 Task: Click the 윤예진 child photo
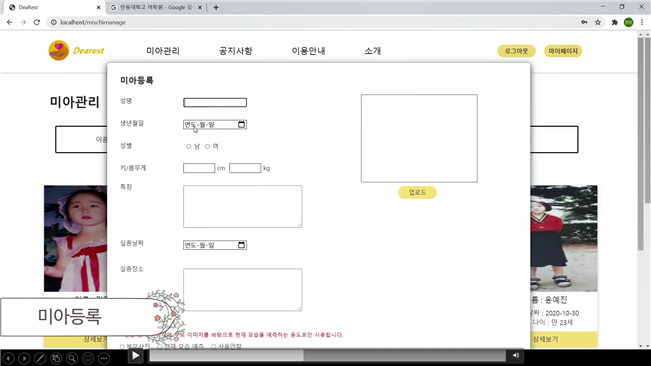(564, 239)
